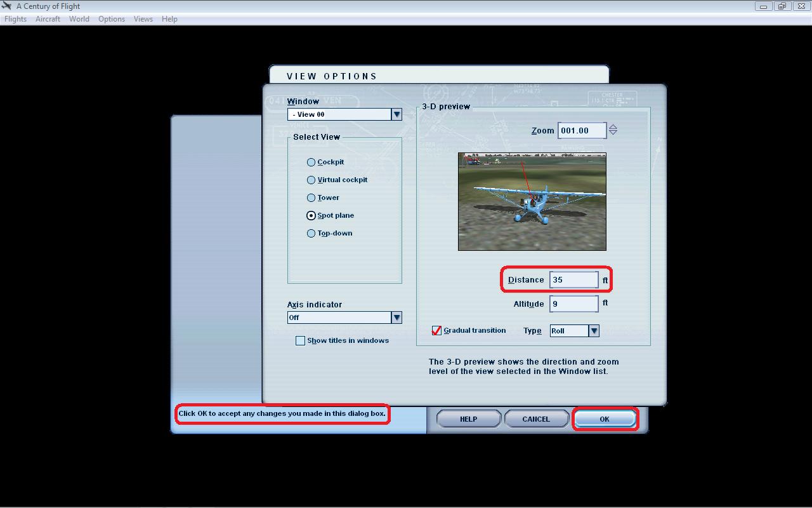The height and width of the screenshot is (508, 812).
Task: Click OK to accept changes
Action: (605, 419)
